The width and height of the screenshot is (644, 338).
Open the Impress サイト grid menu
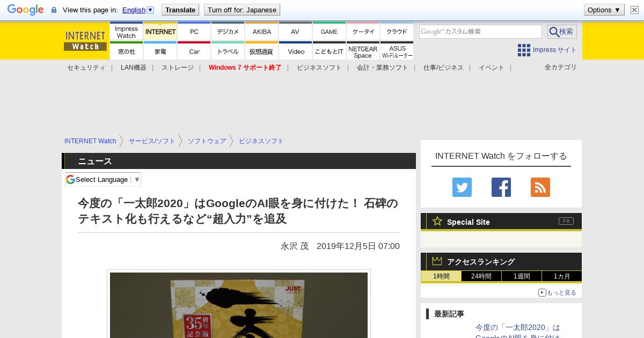point(547,50)
